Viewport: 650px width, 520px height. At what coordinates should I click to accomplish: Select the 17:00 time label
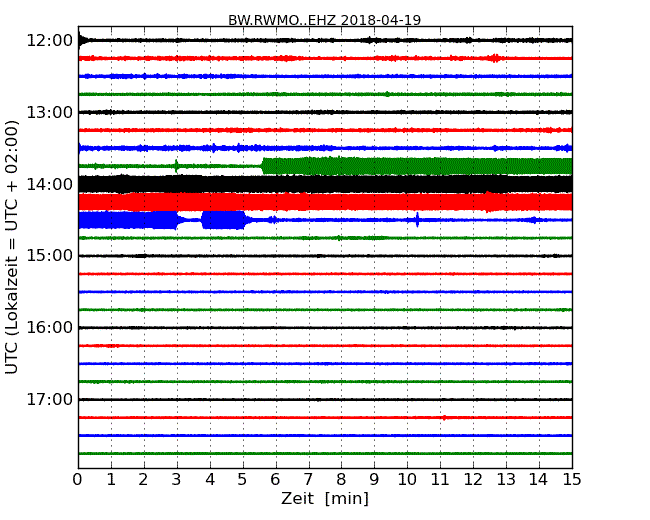pos(50,399)
